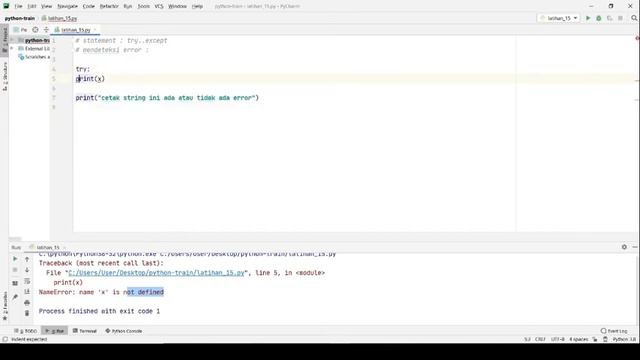This screenshot has width=640, height=360.
Task: Open the Tools menu
Action: tap(143, 6)
